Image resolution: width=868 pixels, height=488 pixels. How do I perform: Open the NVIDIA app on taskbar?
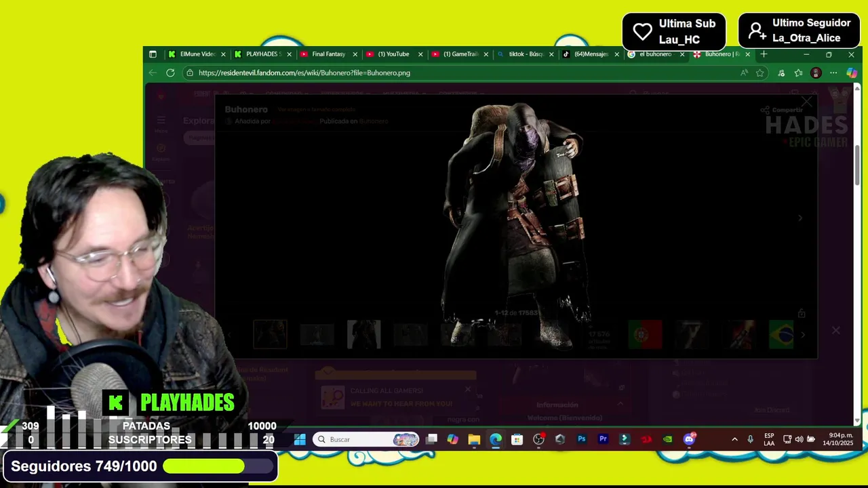point(667,439)
